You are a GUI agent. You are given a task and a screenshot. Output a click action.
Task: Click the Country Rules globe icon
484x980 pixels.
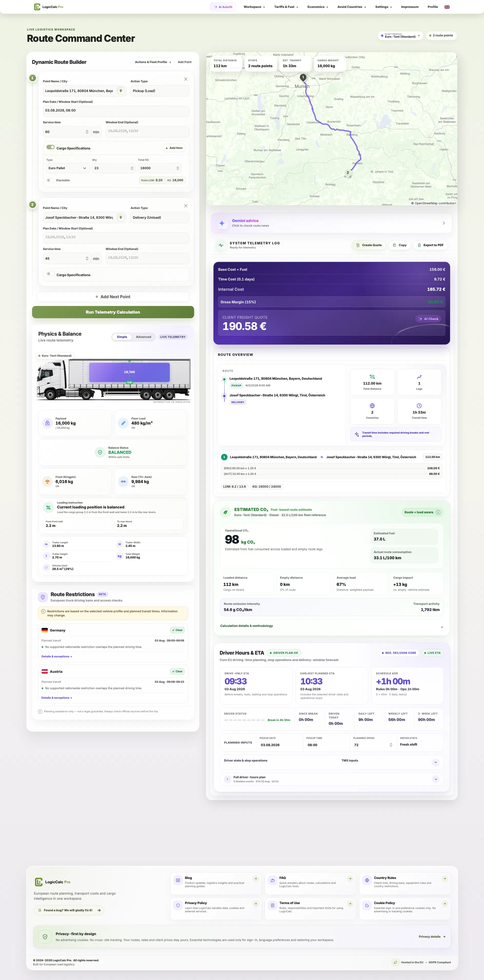tap(367, 880)
